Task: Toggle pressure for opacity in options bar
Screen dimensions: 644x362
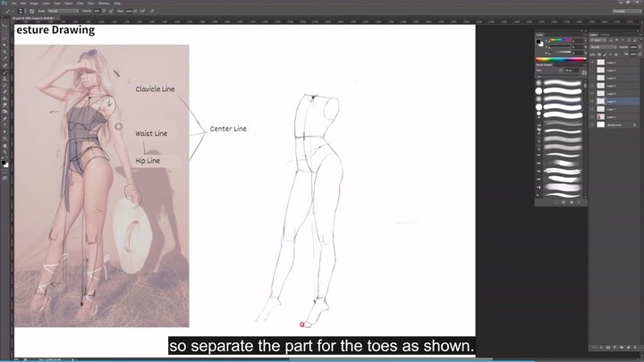Action: coord(111,11)
